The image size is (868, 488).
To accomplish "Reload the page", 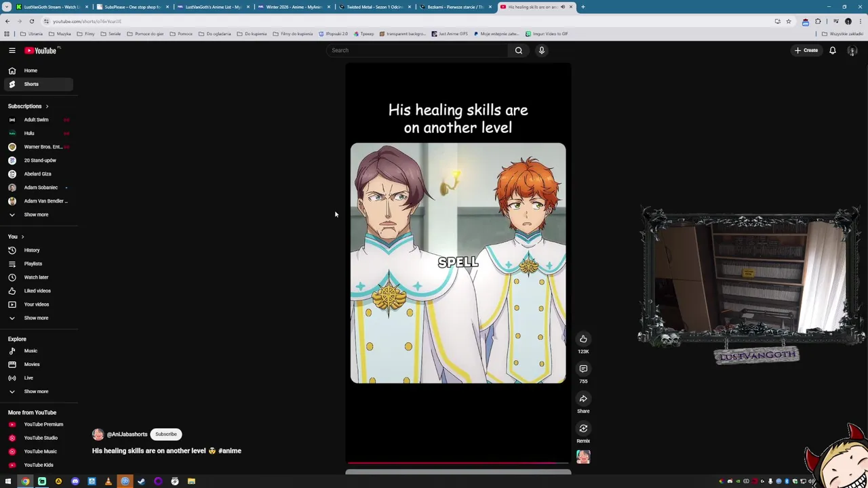I will tap(31, 21).
